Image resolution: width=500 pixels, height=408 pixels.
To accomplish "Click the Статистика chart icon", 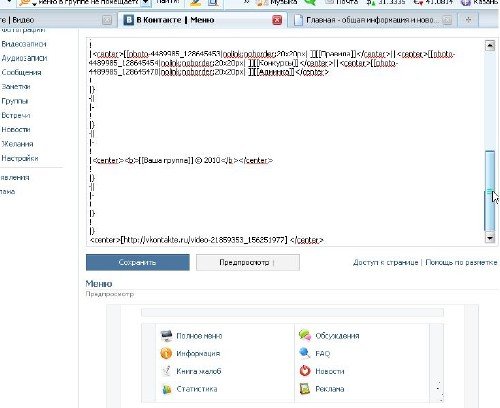I will point(166,389).
